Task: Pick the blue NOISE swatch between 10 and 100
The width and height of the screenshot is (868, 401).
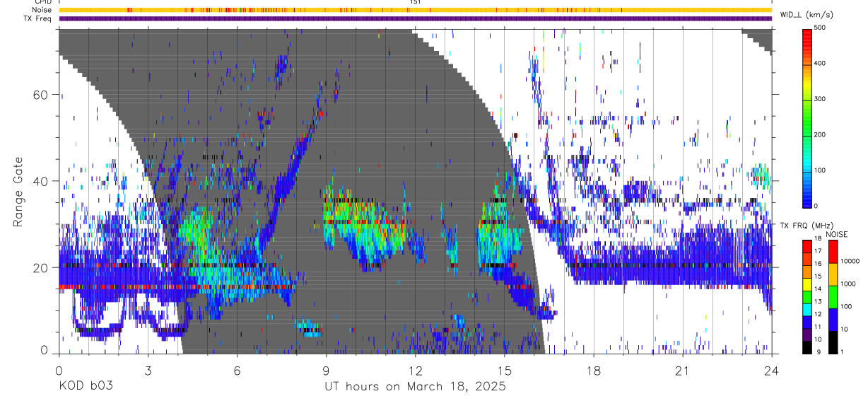Action: (x=833, y=318)
